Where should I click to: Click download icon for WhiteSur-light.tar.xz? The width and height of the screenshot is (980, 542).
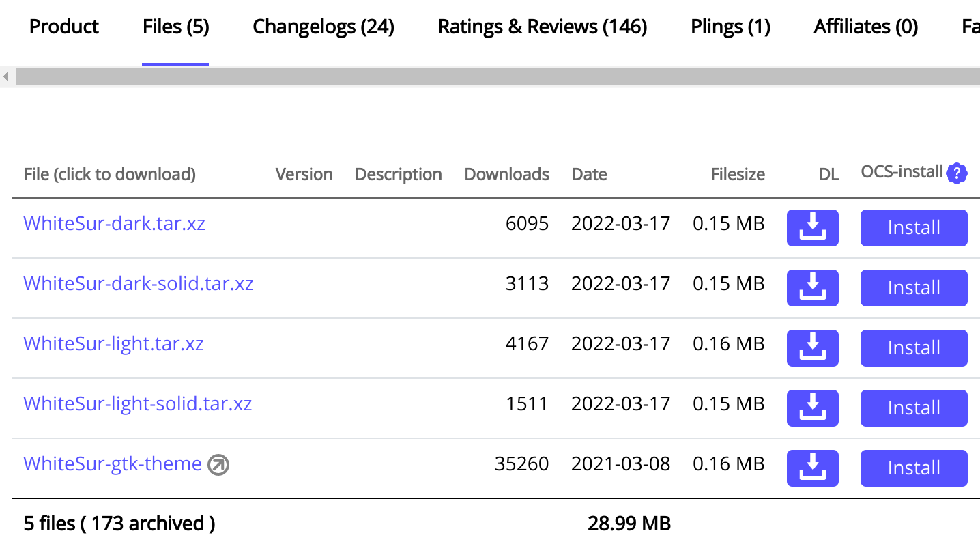[x=812, y=348]
